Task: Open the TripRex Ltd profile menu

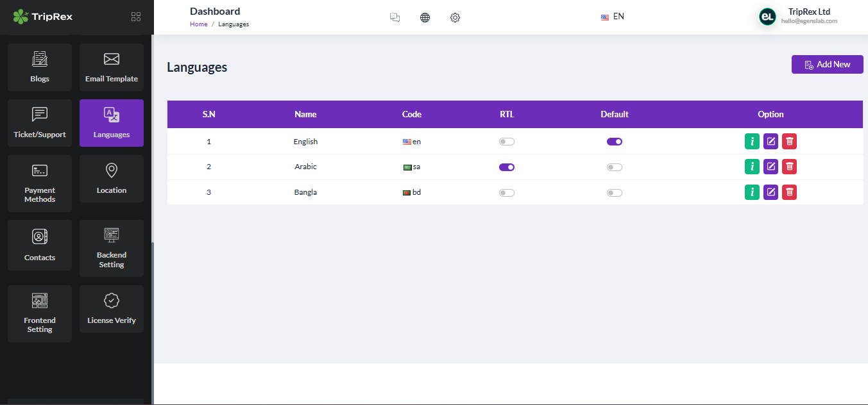Action: (797, 16)
